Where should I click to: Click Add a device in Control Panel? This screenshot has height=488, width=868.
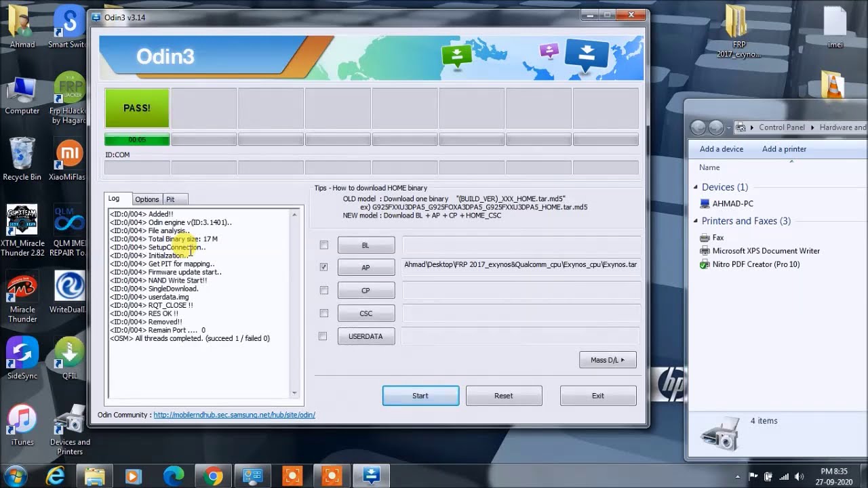722,149
